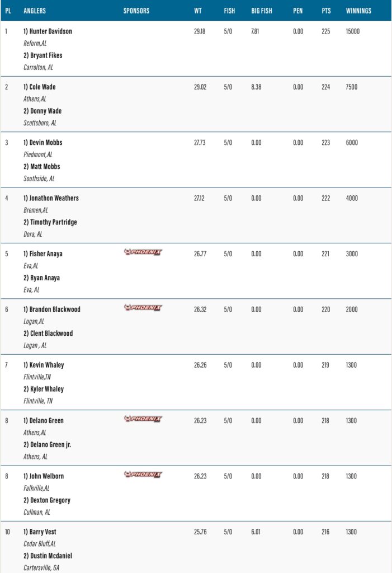The image size is (392, 573).
Task: Open Barry Vest's angler entry
Action: pos(43,532)
